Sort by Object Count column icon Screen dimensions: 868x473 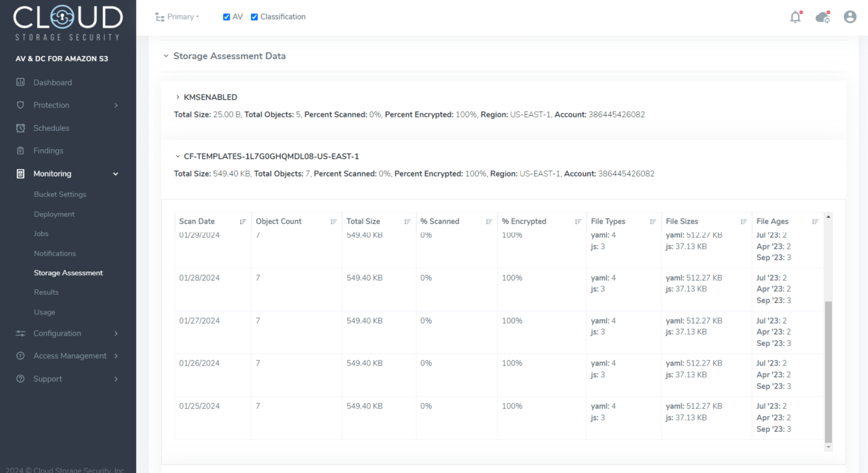point(333,222)
